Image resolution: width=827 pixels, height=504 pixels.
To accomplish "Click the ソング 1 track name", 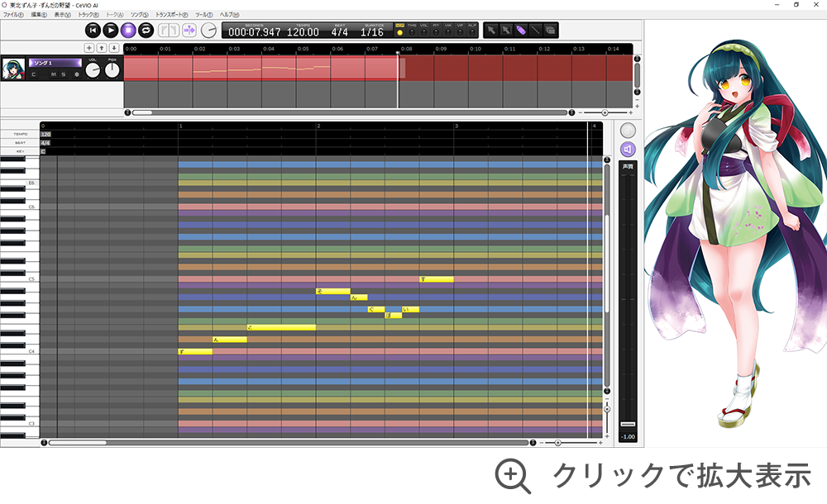I will 55,63.
